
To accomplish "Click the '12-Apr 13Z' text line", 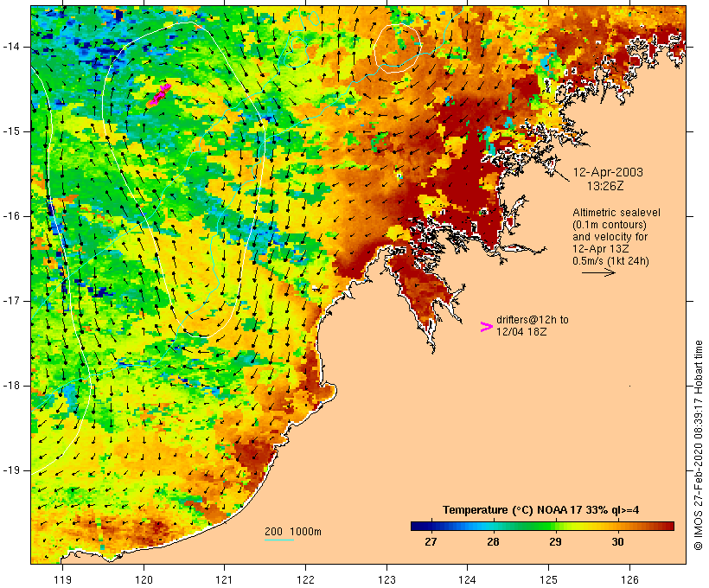I will tap(600, 249).
